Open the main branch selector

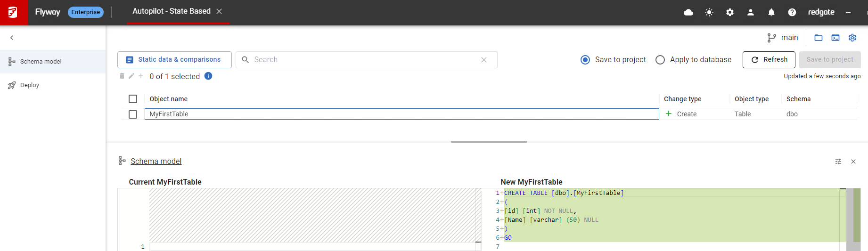pos(783,38)
